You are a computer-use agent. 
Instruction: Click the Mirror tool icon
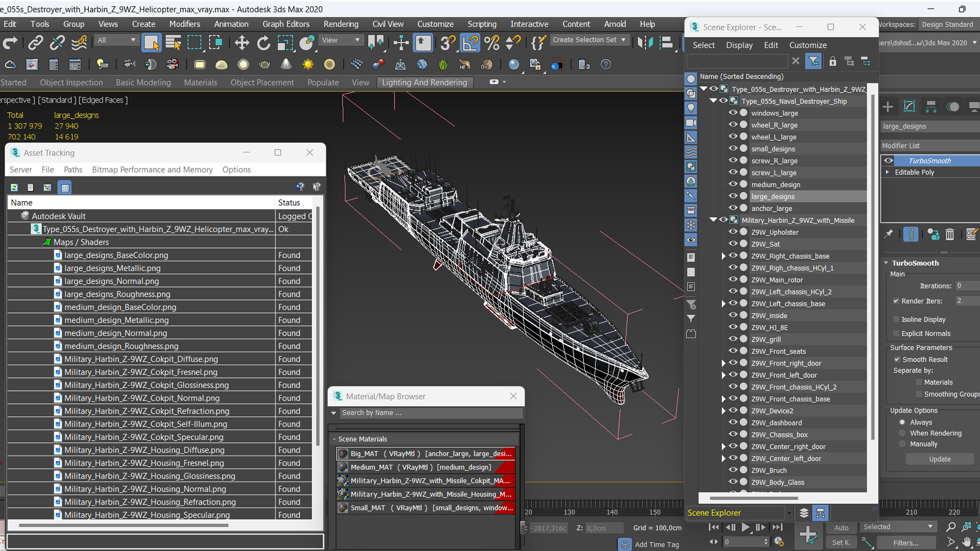pyautogui.click(x=645, y=43)
